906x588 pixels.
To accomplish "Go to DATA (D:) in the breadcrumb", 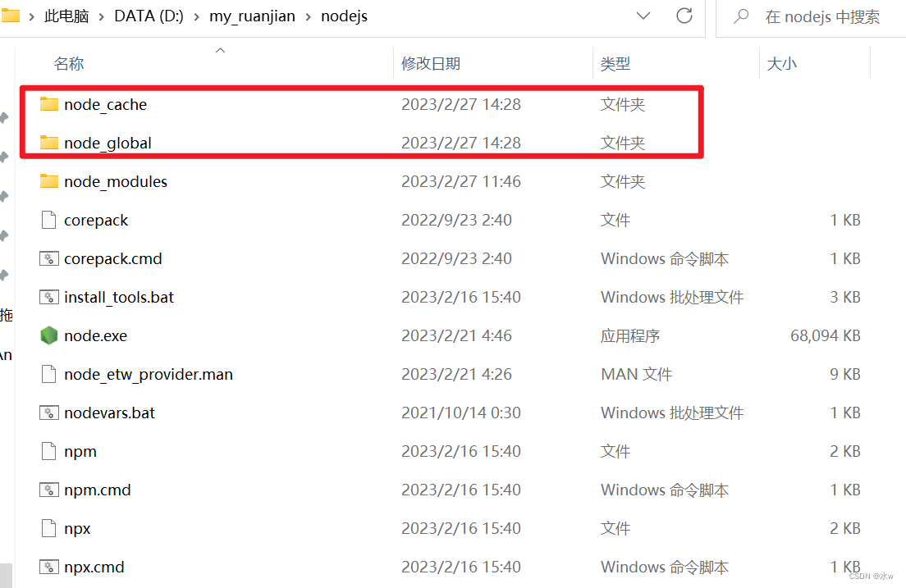I will coord(149,16).
